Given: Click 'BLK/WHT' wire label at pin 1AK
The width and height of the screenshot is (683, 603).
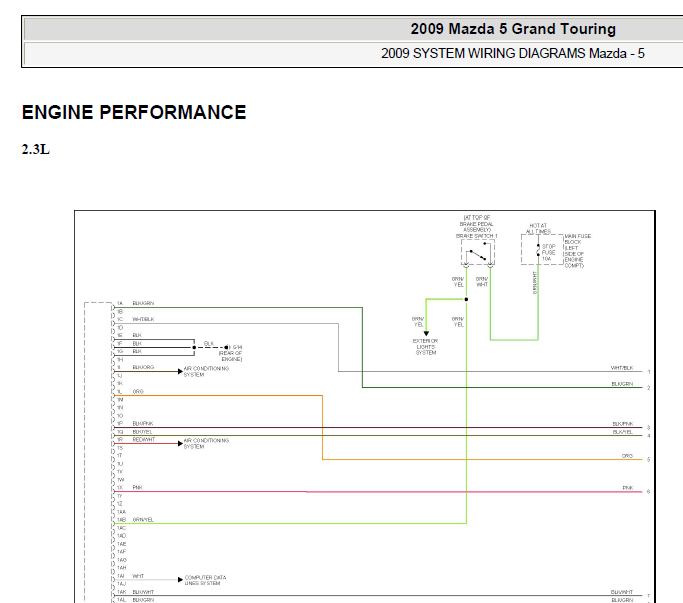Looking at the screenshot, I should point(143,592).
